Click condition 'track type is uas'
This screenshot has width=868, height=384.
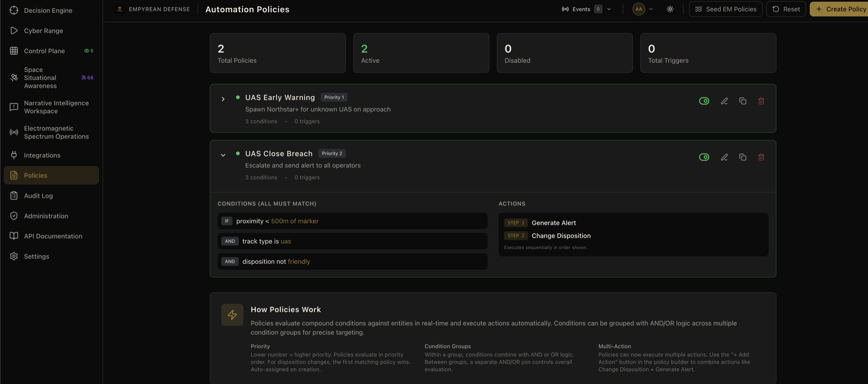353,241
